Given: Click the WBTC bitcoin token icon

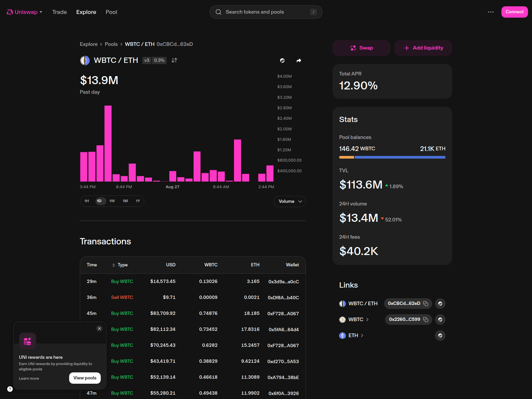Looking at the screenshot, I should click(x=342, y=320).
